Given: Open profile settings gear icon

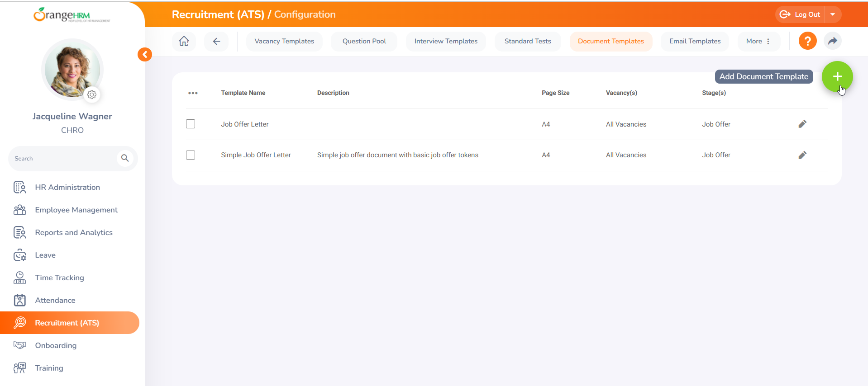Looking at the screenshot, I should (92, 94).
